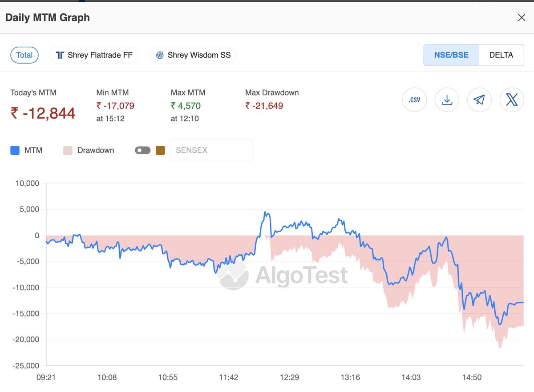
Task: Click the Wisdom broker logo icon
Action: (160, 56)
